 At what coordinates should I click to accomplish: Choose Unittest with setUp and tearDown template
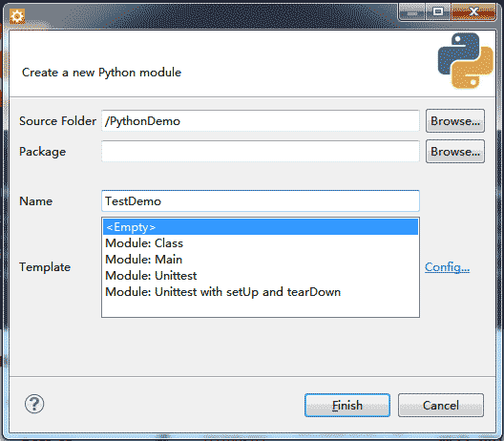click(261, 292)
